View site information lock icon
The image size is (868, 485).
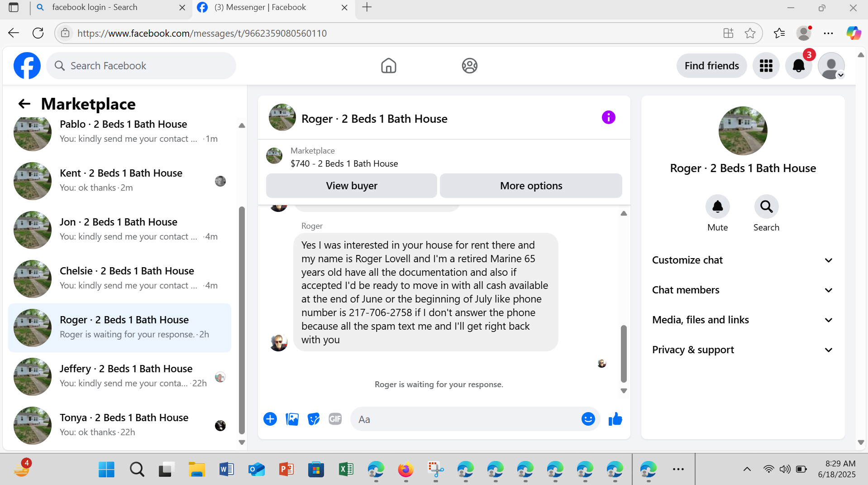pos(65,33)
